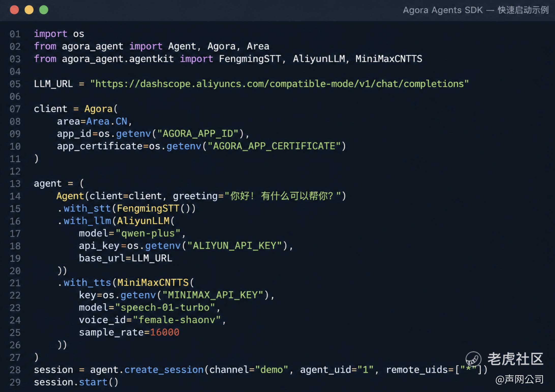The image size is (555, 392).
Task: Minimize the window with the yellow button
Action: pos(29,10)
